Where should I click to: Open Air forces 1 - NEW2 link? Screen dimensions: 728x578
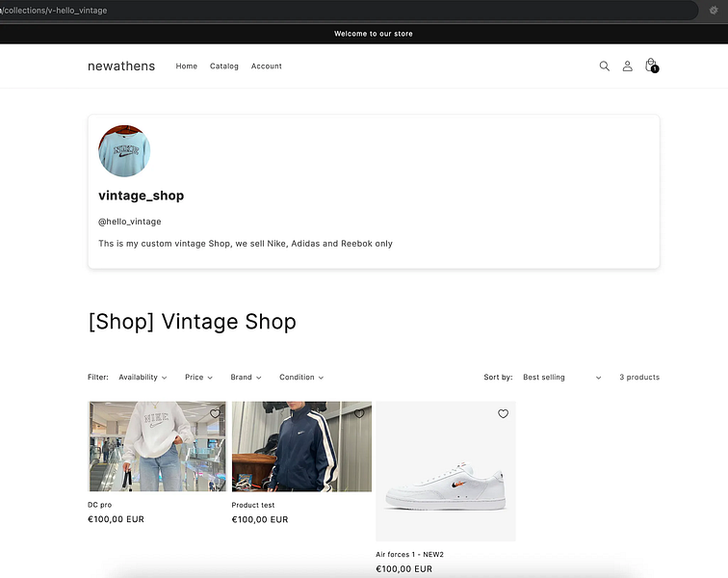(409, 554)
